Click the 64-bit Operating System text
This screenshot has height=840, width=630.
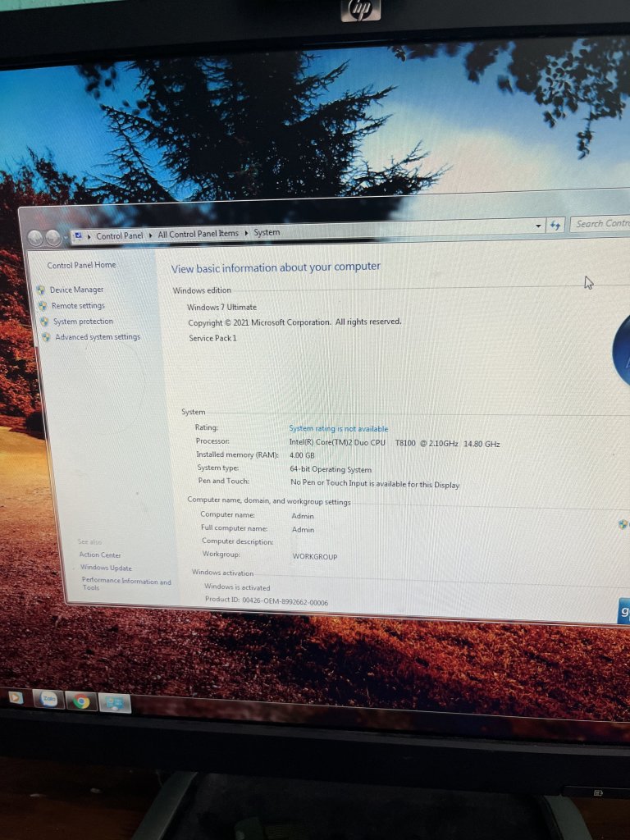click(331, 469)
